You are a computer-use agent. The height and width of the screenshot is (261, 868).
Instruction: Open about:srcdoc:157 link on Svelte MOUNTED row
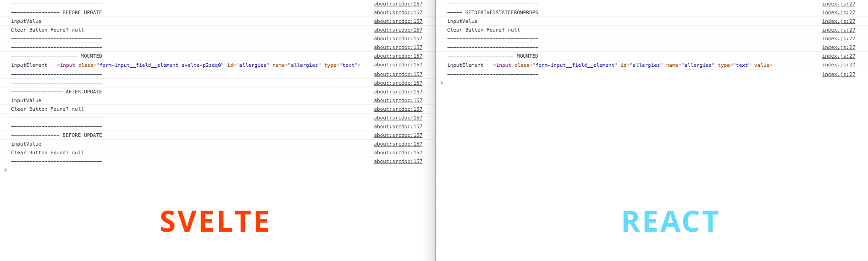[x=398, y=56]
